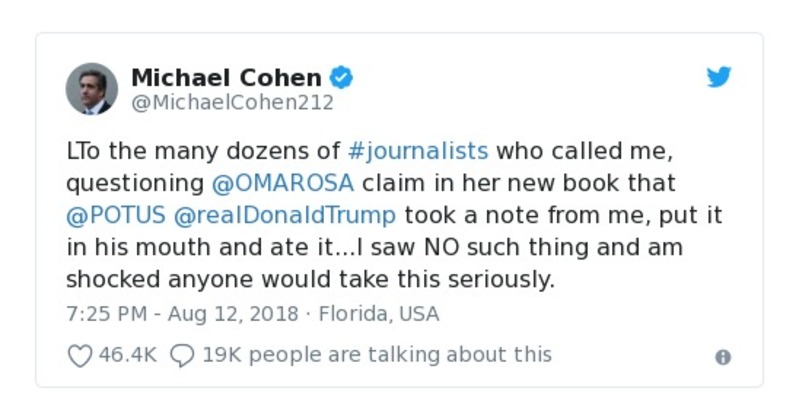Click the 7:25 PM - Aug 12, 2018 timestamp
Viewport: 799px width, 420px height.
[x=183, y=313]
